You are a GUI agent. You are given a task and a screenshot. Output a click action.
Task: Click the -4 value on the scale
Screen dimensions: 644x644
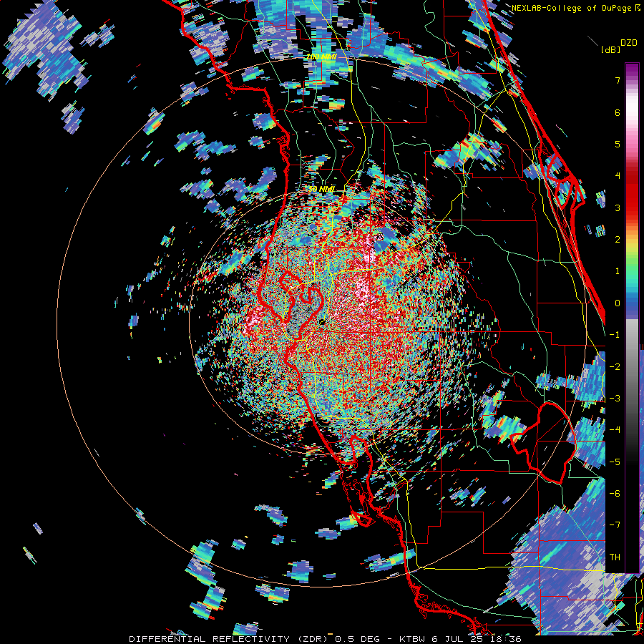coord(615,429)
